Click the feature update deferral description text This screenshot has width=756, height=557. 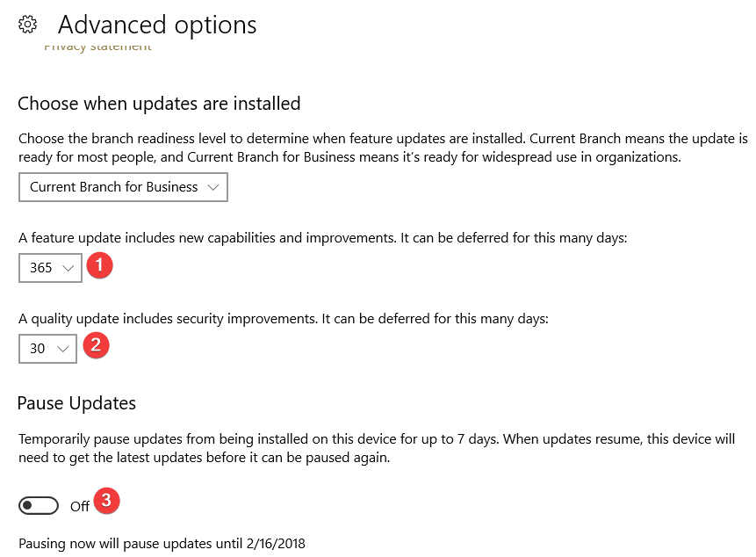pos(322,238)
